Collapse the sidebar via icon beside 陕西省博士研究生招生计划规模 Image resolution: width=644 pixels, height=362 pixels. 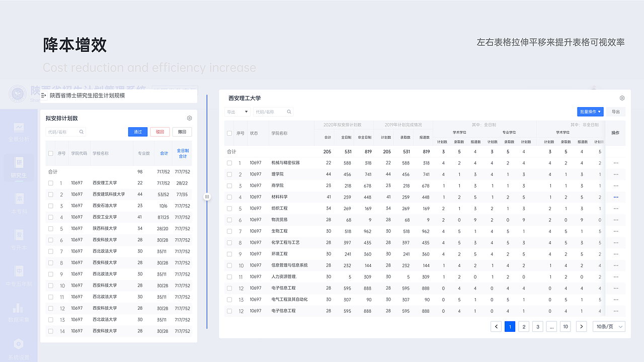(44, 95)
